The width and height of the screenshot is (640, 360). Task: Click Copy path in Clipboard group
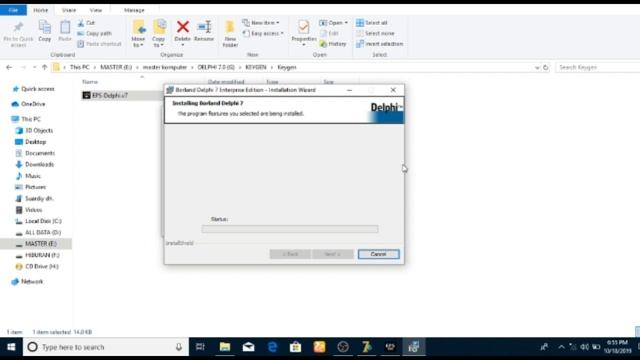94,33
